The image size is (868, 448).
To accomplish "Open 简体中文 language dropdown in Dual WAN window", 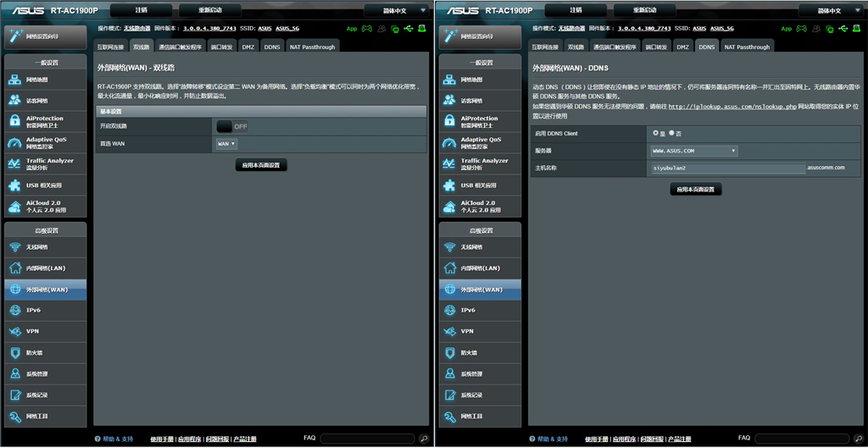I will pos(396,10).
